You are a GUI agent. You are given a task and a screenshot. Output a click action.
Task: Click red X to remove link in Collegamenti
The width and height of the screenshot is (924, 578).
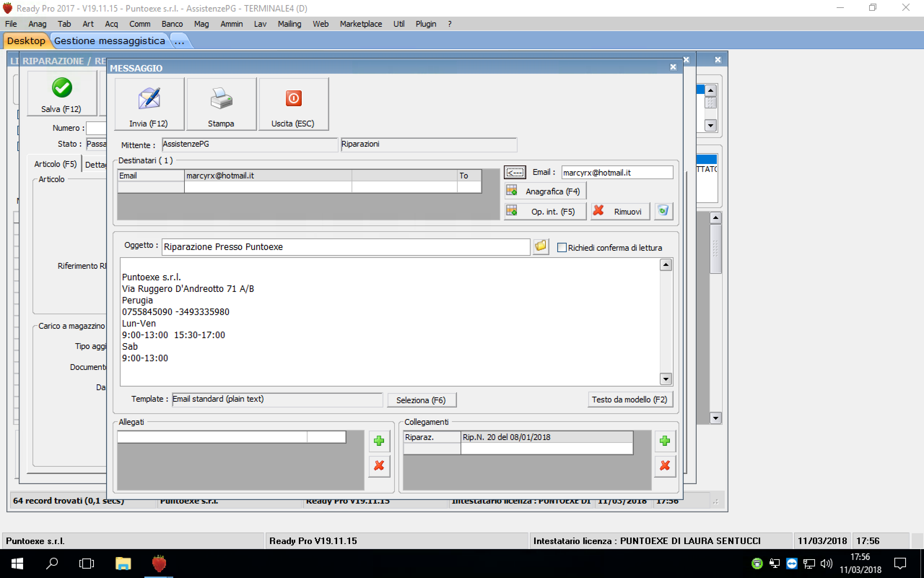point(665,466)
